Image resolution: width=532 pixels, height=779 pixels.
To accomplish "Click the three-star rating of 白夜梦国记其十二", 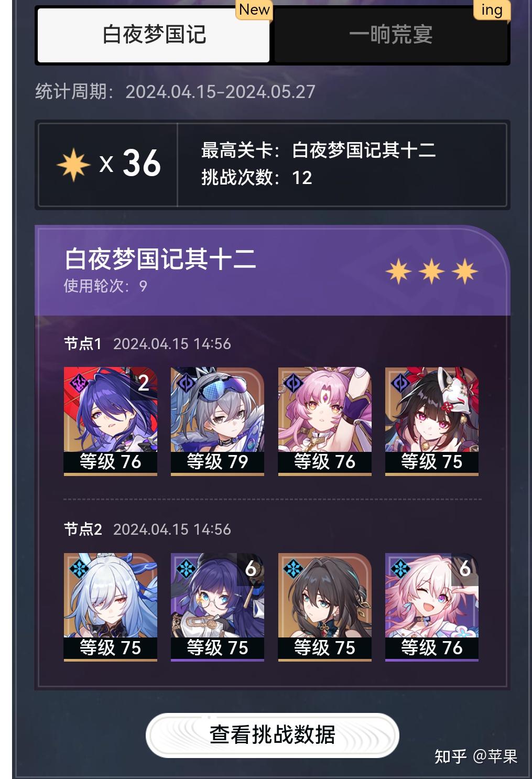I will (432, 272).
